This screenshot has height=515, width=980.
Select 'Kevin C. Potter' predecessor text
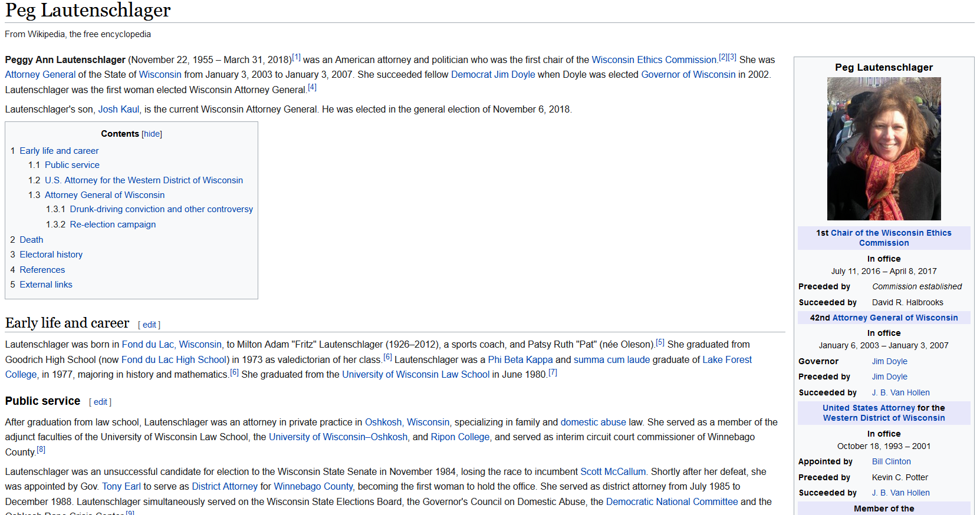pos(900,477)
